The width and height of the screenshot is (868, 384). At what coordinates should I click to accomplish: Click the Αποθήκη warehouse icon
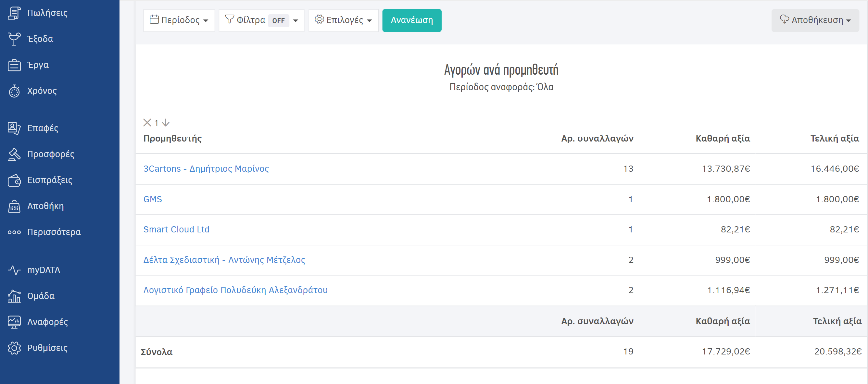(x=14, y=206)
